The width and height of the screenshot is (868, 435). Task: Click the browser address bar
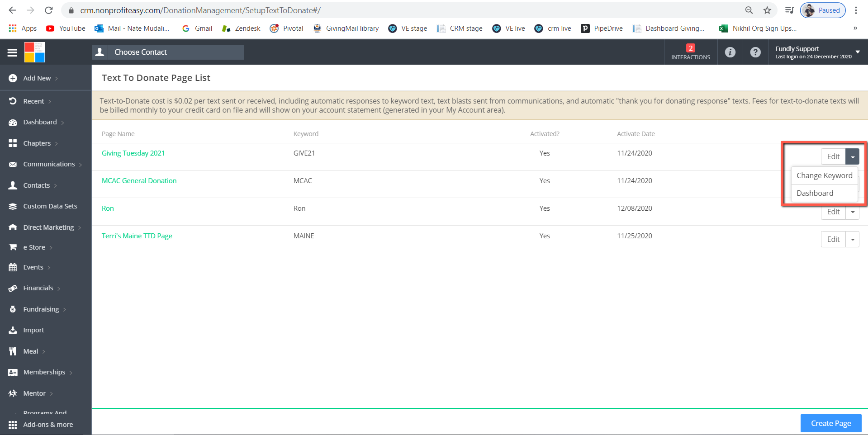(407, 10)
